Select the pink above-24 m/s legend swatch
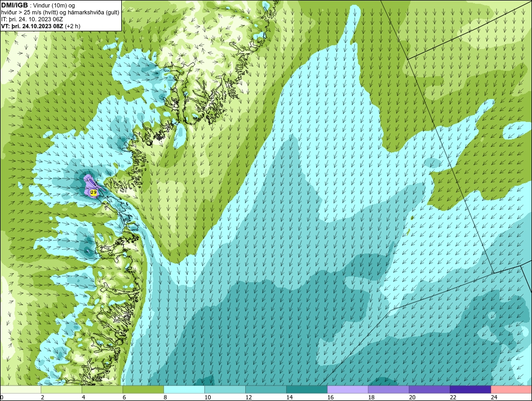The height and width of the screenshot is (401, 532). coord(511,389)
